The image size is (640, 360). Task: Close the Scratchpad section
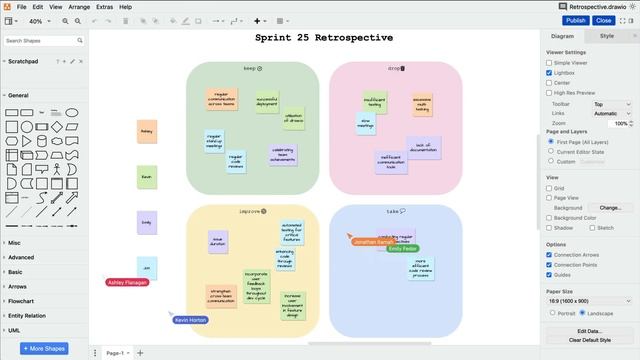pos(81,61)
